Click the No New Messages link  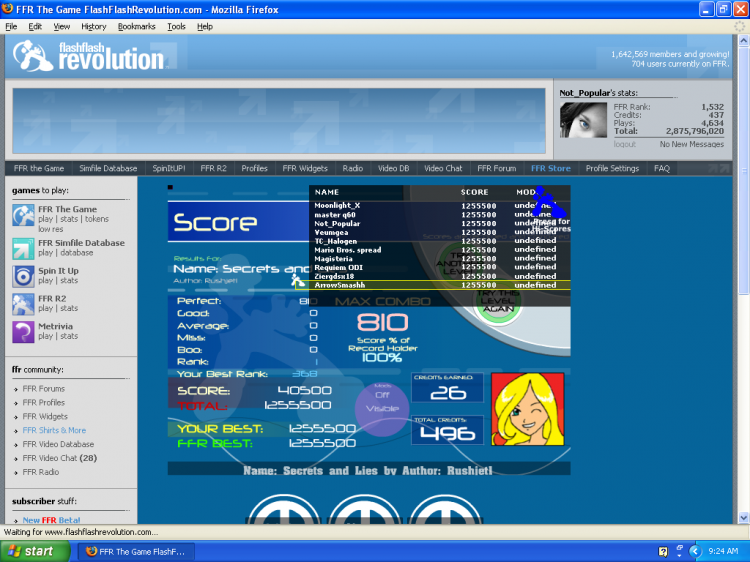691,144
